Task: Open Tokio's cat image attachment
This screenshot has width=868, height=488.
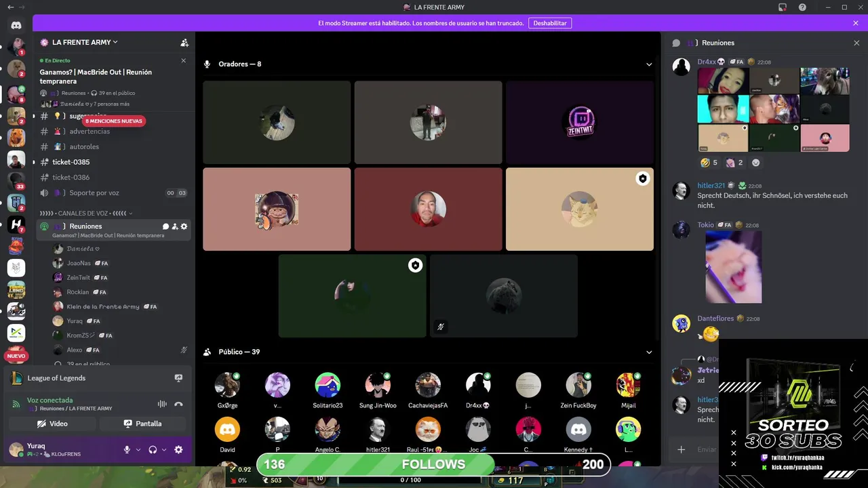Action: (734, 267)
